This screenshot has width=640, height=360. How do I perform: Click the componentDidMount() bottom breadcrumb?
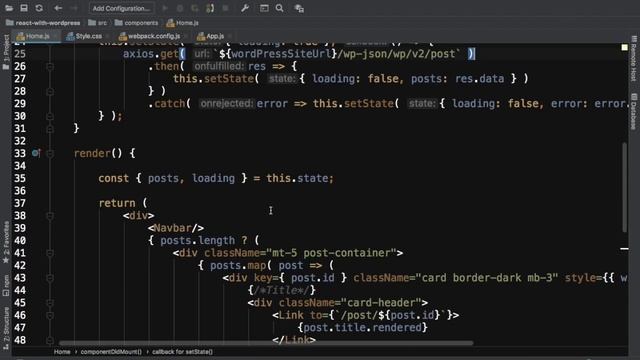pyautogui.click(x=111, y=352)
